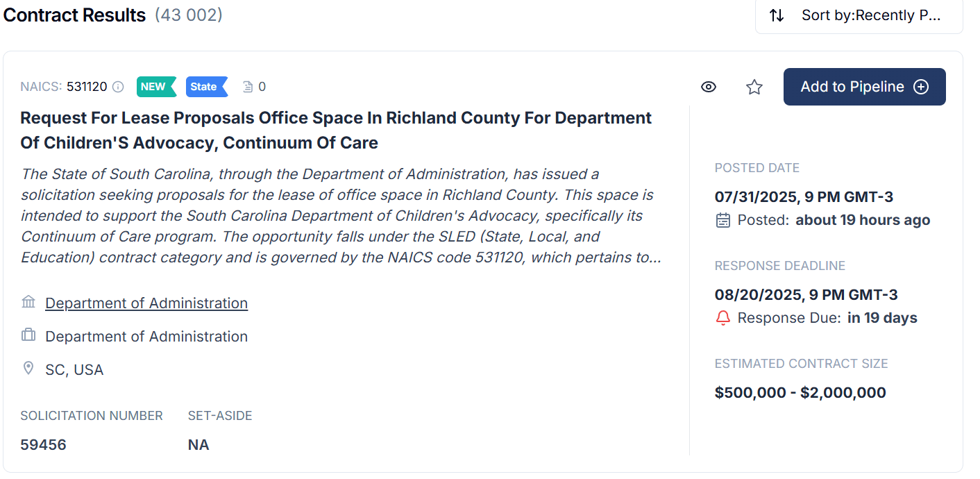Click the Contract Results heading

pyautogui.click(x=74, y=15)
